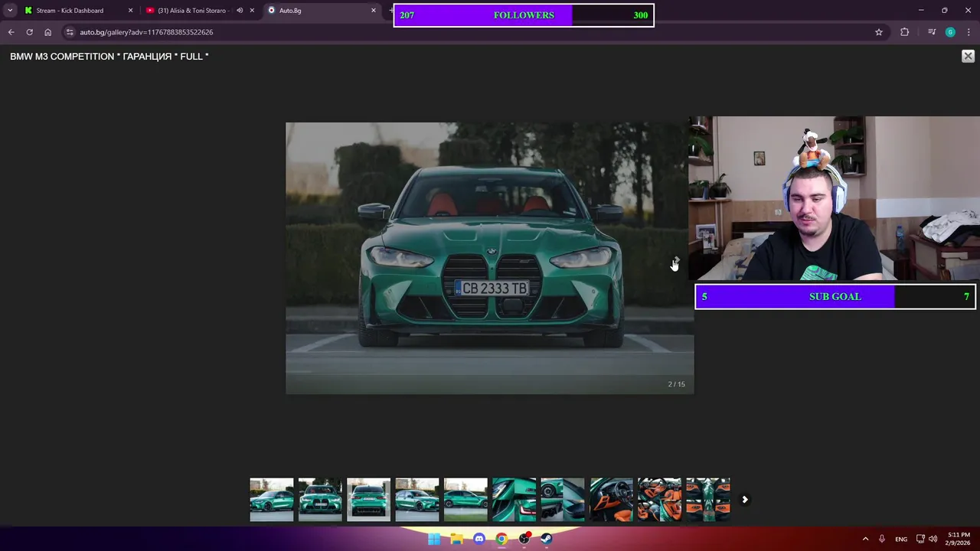Open the media controls icon in toolbar
The width and height of the screenshot is (980, 551).
pos(932,32)
